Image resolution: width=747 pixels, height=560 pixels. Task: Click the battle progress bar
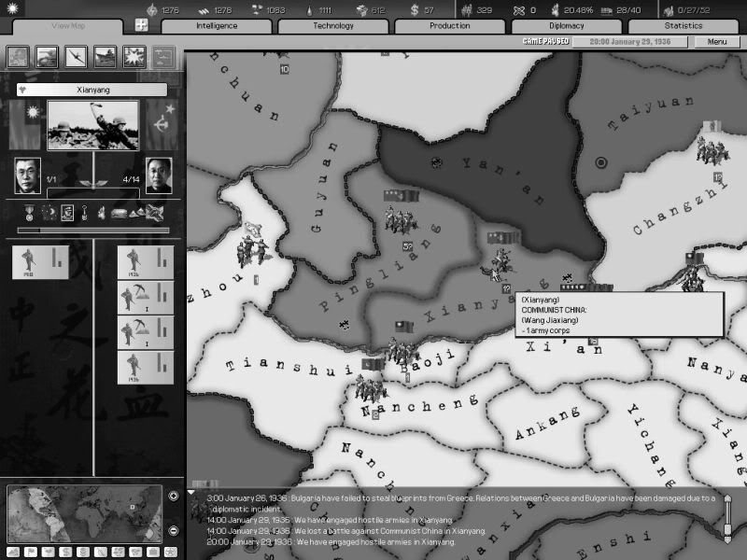92,230
